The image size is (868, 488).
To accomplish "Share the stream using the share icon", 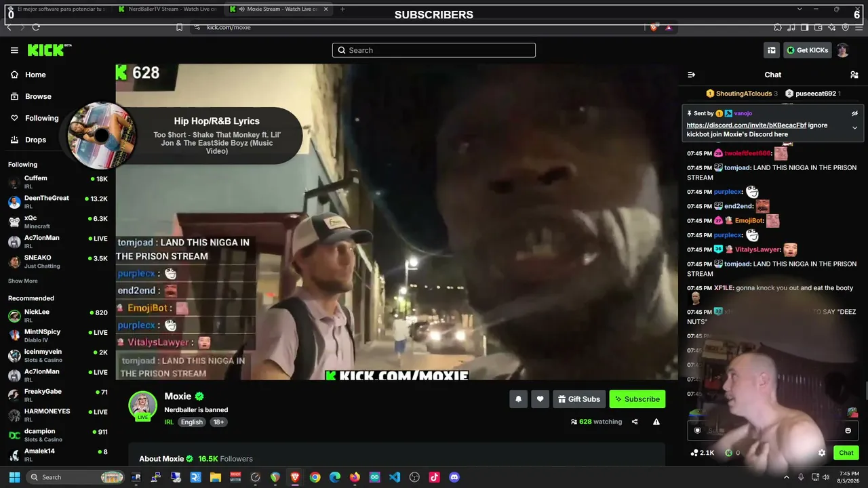I will [635, 422].
